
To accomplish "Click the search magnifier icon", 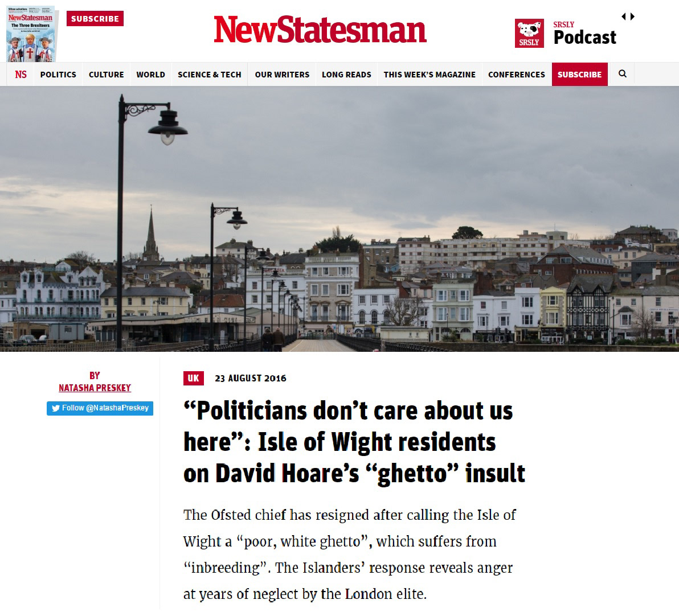I will [622, 74].
